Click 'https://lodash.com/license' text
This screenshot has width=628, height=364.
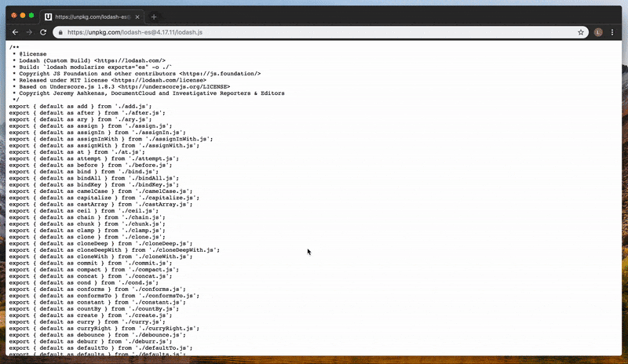pos(159,80)
